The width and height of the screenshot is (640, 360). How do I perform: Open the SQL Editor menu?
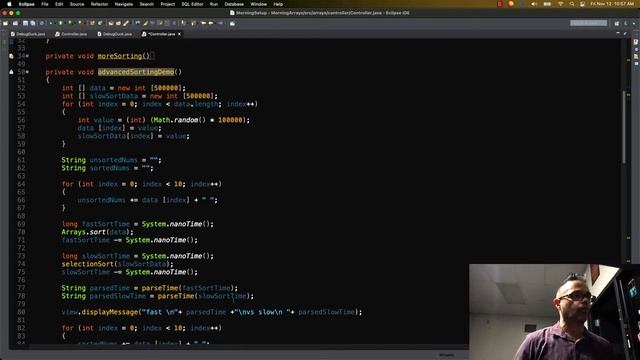click(x=192, y=4)
